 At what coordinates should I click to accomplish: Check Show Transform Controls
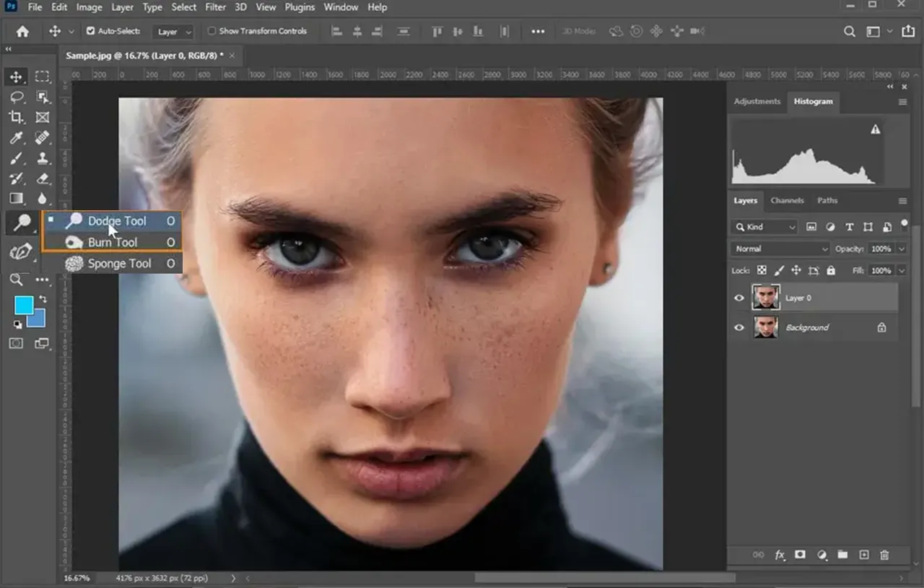(212, 31)
